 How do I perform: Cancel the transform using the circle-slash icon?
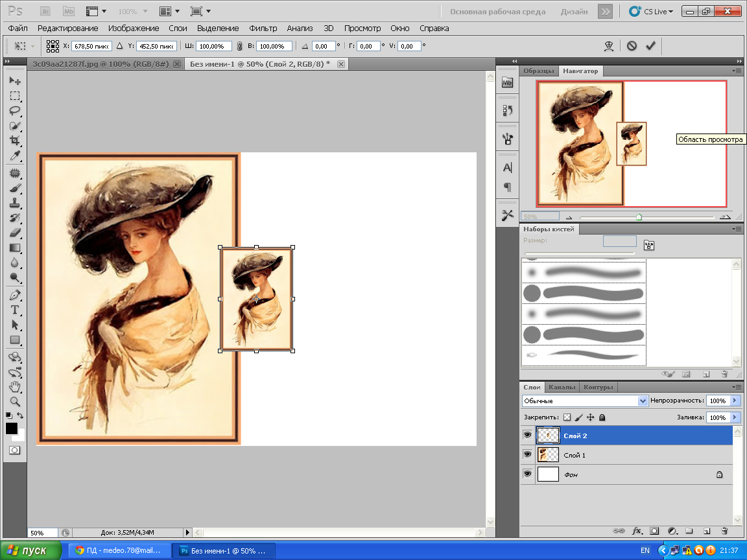[x=632, y=46]
